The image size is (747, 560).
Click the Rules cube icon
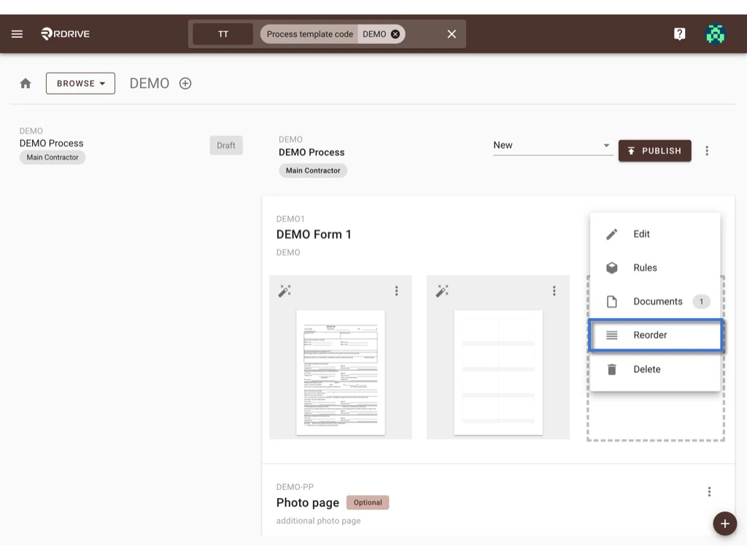(x=611, y=268)
